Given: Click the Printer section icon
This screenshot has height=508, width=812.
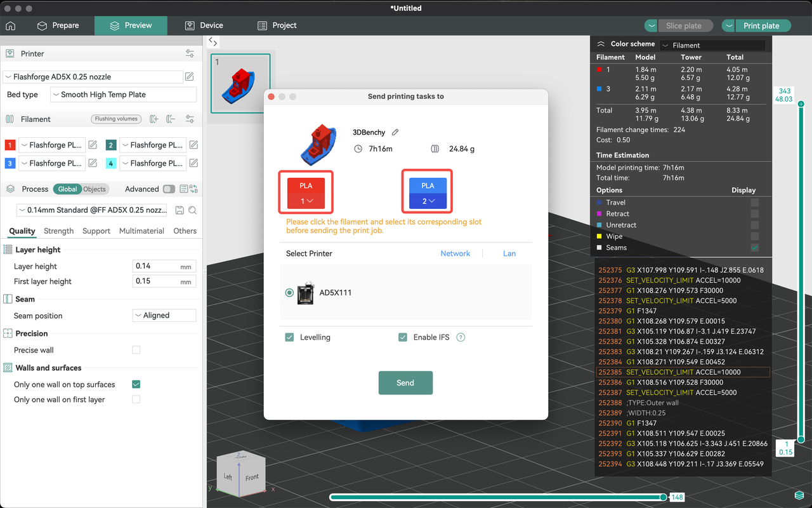Looking at the screenshot, I should (10, 54).
